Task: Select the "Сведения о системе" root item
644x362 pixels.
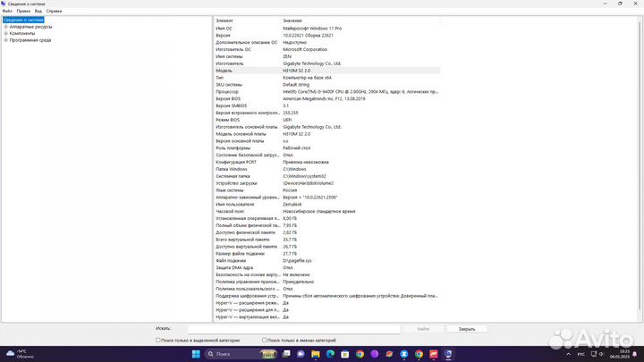Action: 23,20
